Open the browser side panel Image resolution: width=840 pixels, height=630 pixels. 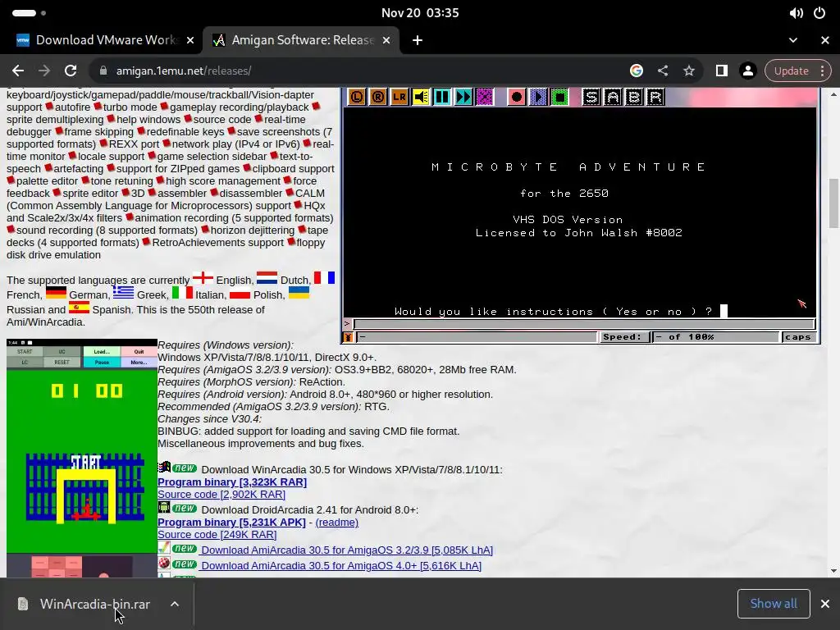click(722, 71)
